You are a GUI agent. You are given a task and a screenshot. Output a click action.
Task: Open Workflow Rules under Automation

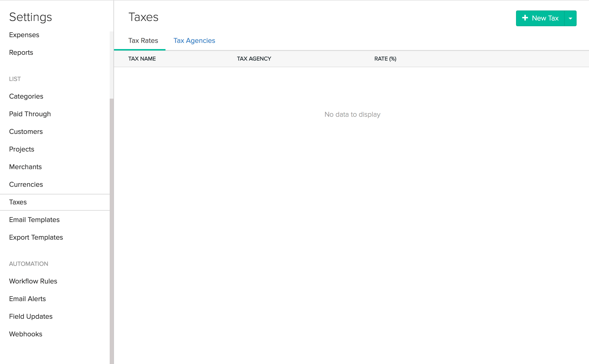point(33,281)
